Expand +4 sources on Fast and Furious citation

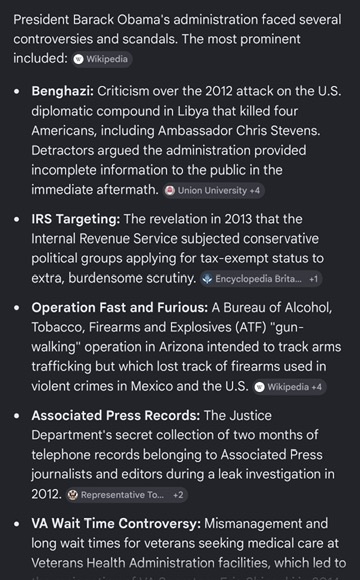[x=317, y=387]
